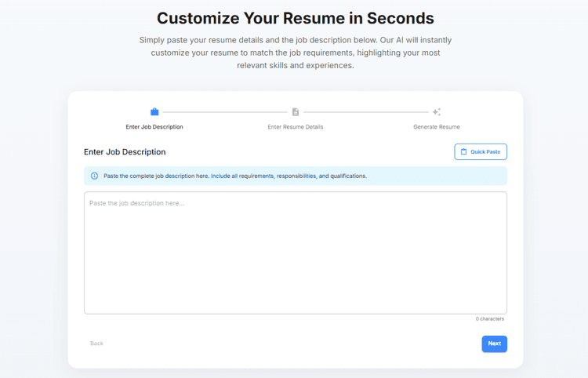The height and width of the screenshot is (378, 588).
Task: Click the briefcase step icon
Action: pos(154,112)
